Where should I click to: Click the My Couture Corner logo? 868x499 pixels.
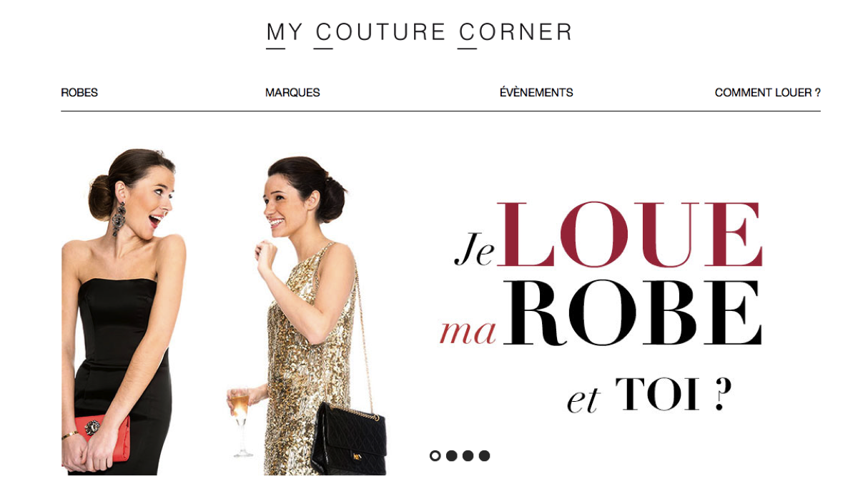[x=419, y=34]
